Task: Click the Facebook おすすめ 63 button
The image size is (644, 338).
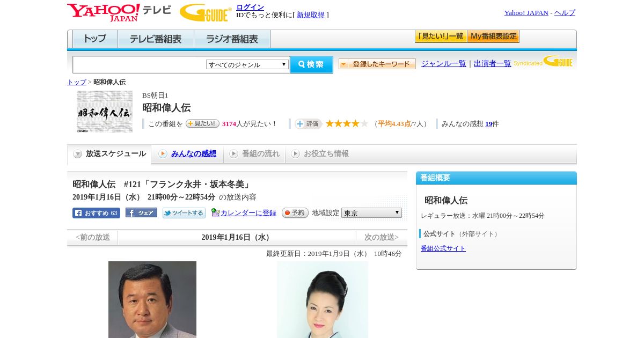Action: [96, 213]
